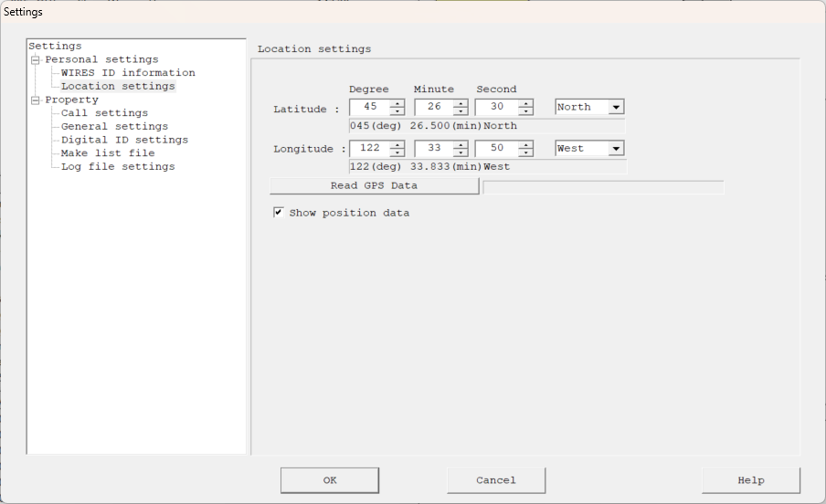Screen dimensions: 826x504
Task: Decrease latitude minute with down arrow
Action: pyautogui.click(x=461, y=110)
